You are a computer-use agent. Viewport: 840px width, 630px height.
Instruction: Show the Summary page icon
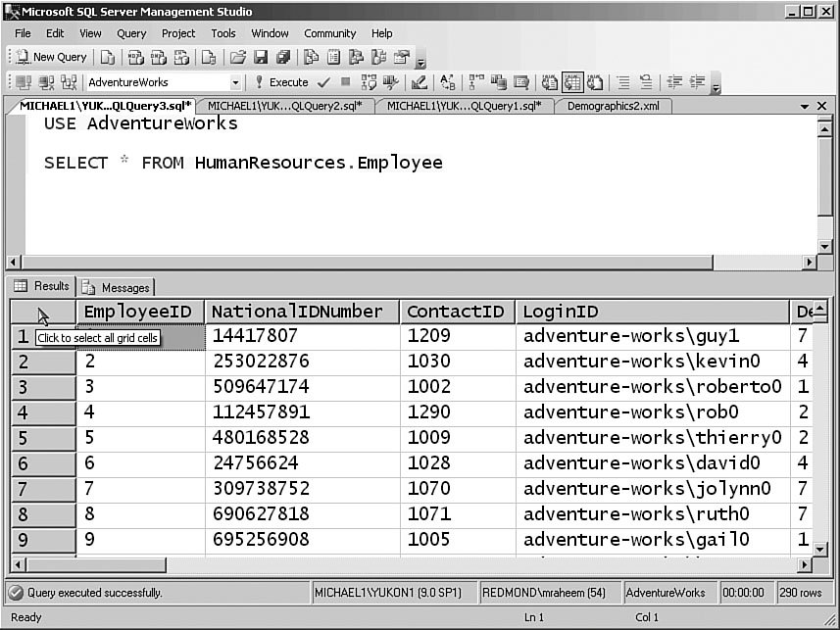point(334,57)
